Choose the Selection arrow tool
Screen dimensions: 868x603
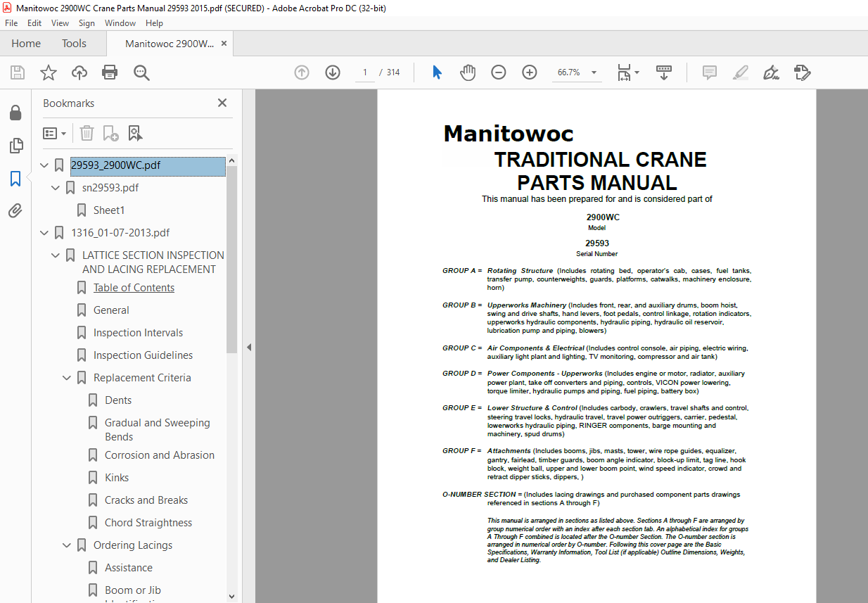[437, 72]
